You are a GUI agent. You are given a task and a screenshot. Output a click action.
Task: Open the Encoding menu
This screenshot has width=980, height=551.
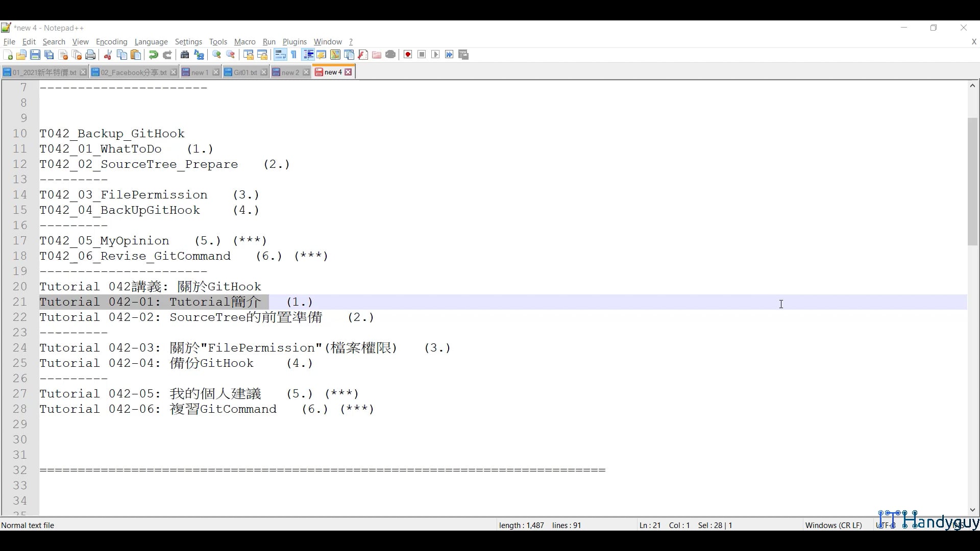point(111,42)
